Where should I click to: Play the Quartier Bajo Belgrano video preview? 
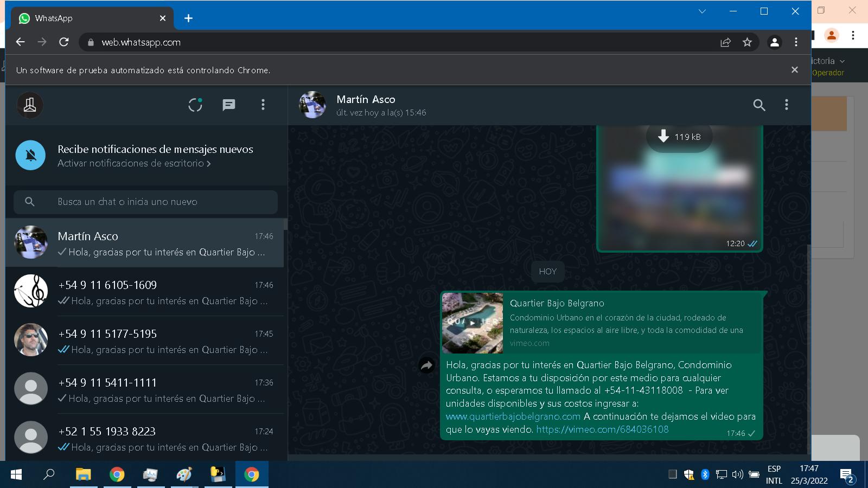pyautogui.click(x=473, y=323)
